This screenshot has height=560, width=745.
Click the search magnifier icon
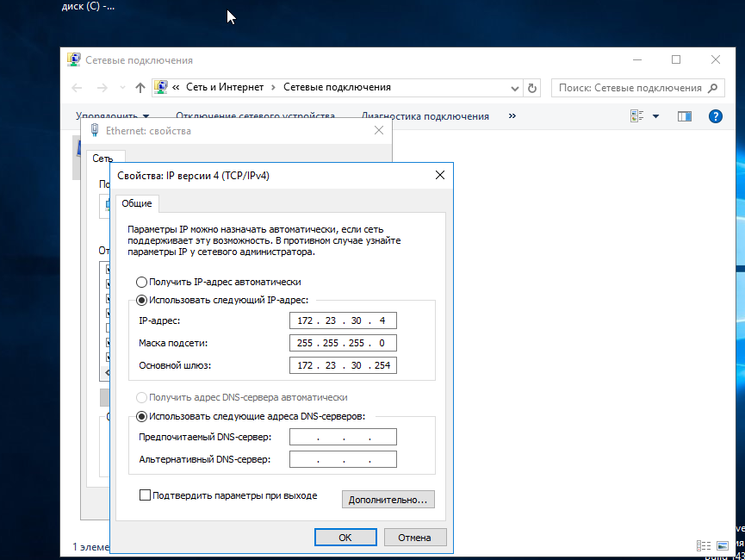click(712, 88)
